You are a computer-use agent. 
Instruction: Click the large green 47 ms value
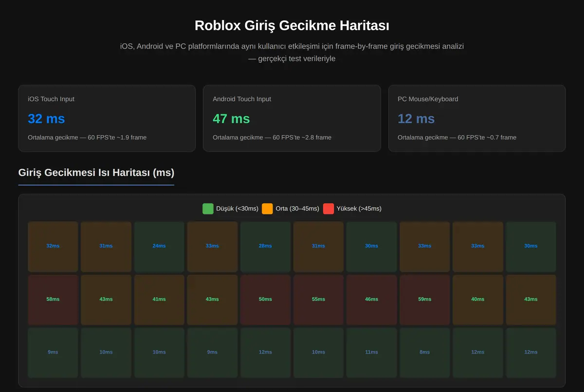(231, 119)
